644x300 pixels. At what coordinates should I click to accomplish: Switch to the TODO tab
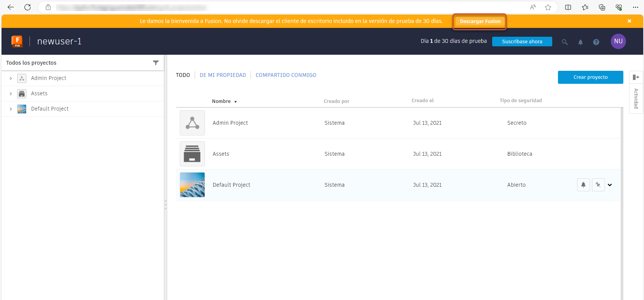[x=183, y=75]
